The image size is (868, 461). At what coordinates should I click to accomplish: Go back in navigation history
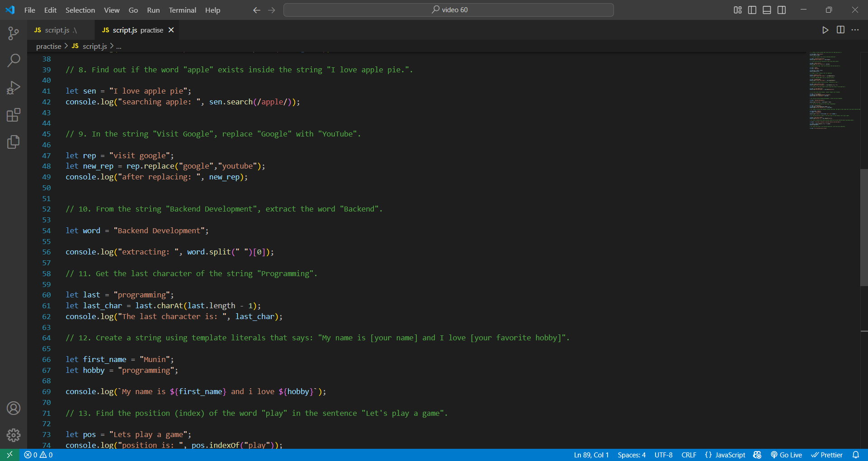(x=257, y=10)
